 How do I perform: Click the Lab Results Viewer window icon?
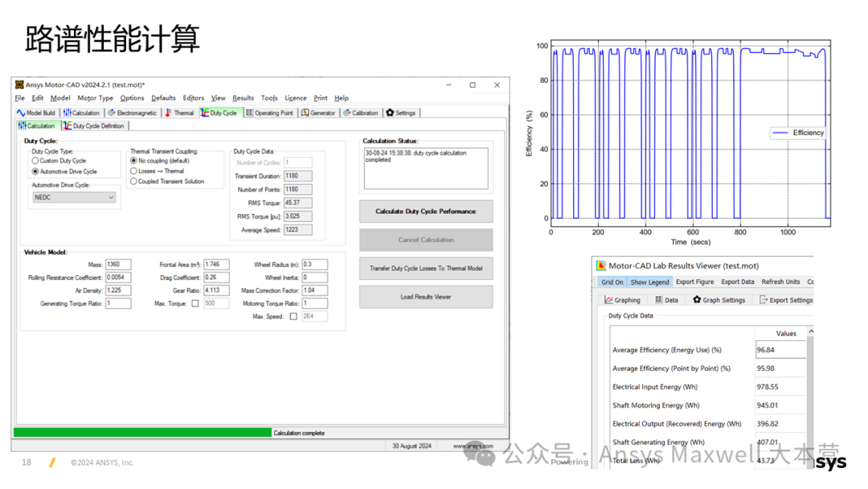coord(600,266)
